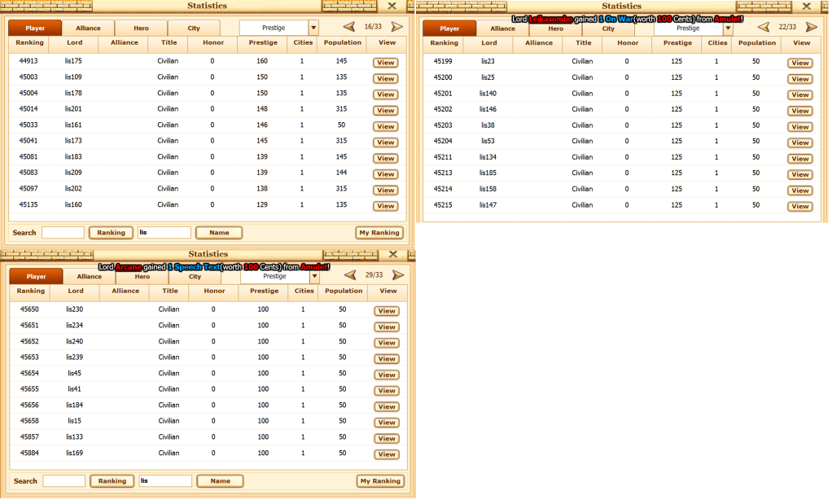Go back one page from 29/33
Viewport: 832px width, 504px height.
click(350, 275)
